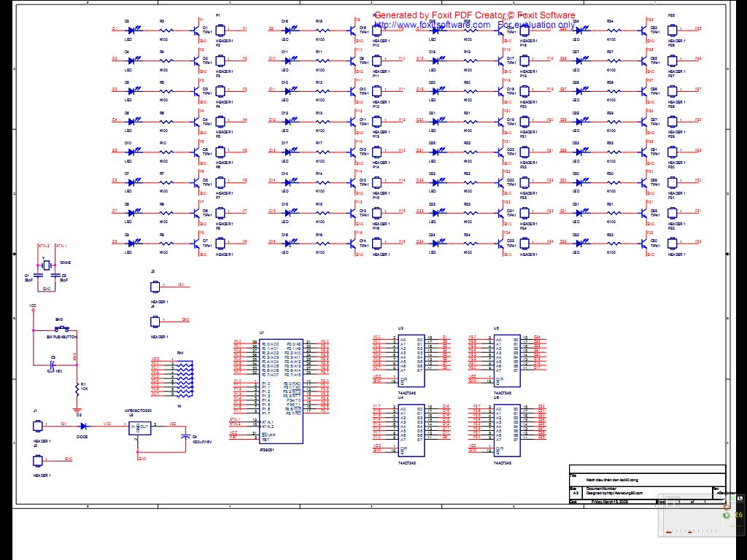Click the date 'Friday, March 13, 2009'
The height and width of the screenshot is (560, 747).
coord(609,502)
